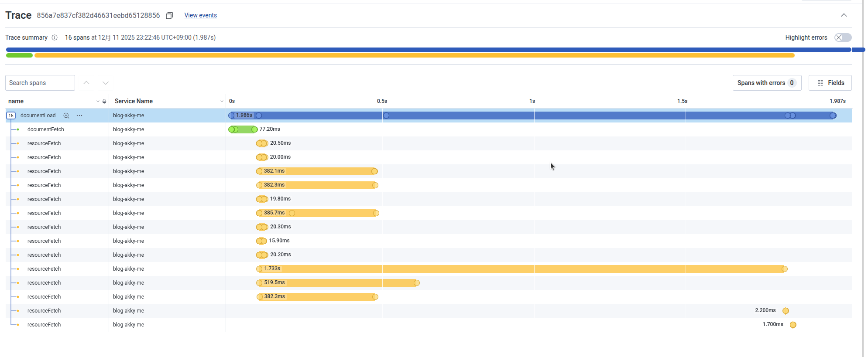Screen dimensions: 868x357
Task: Open the Fields selector
Action: [830, 83]
